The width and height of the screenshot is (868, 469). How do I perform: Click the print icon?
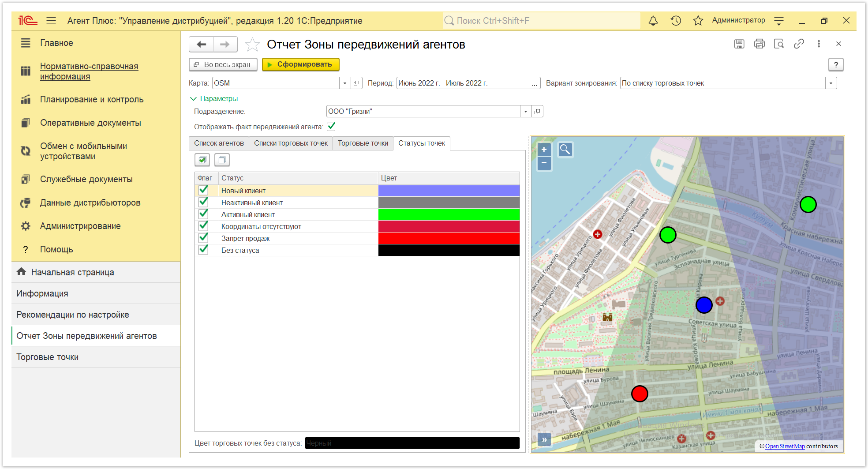pyautogui.click(x=759, y=44)
